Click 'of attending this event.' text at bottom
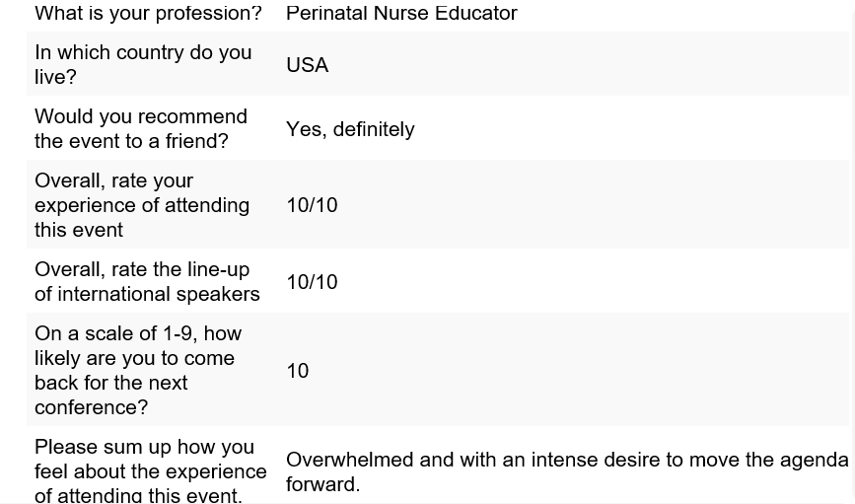The height and width of the screenshot is (504, 855). [x=138, y=495]
